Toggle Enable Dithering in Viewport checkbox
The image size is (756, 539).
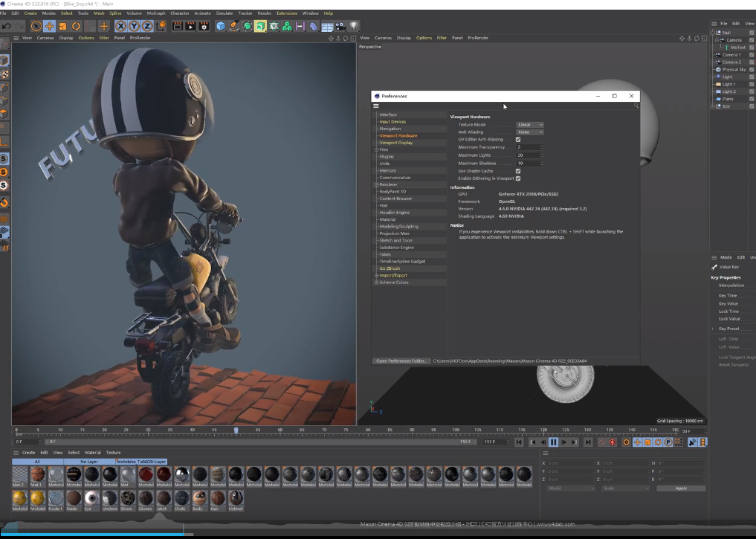coord(518,178)
